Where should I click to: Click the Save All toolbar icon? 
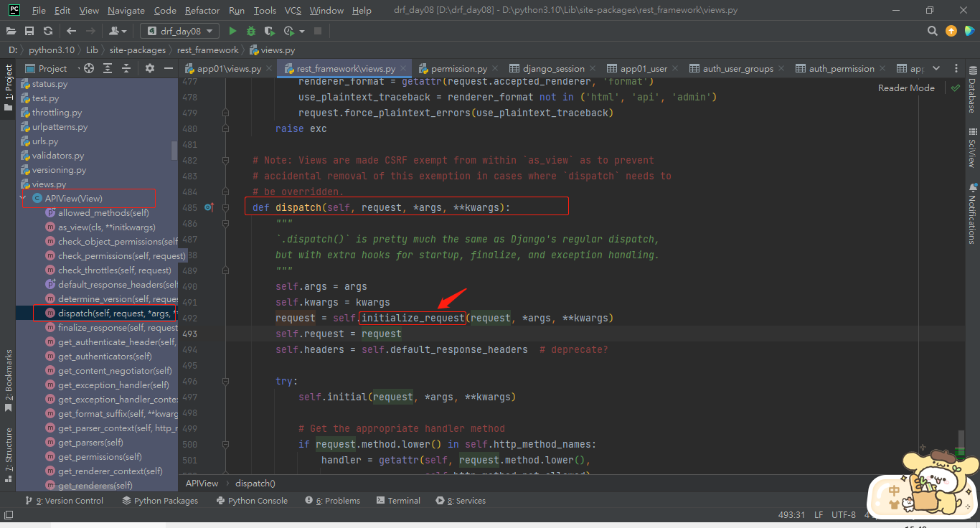pos(29,31)
